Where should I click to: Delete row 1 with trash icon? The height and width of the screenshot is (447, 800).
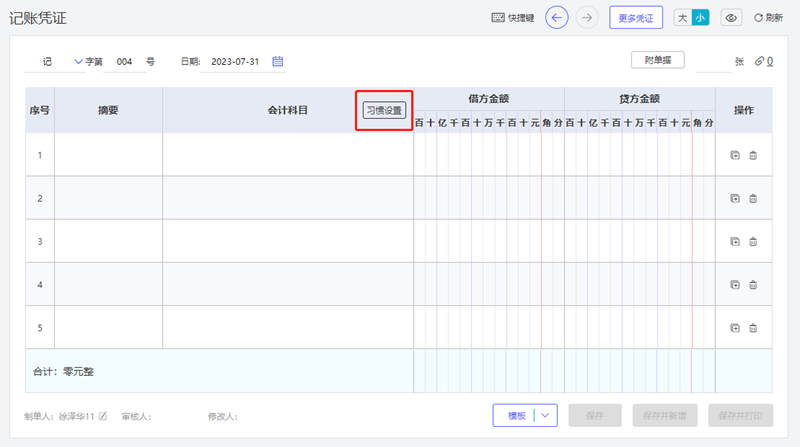pyautogui.click(x=753, y=155)
